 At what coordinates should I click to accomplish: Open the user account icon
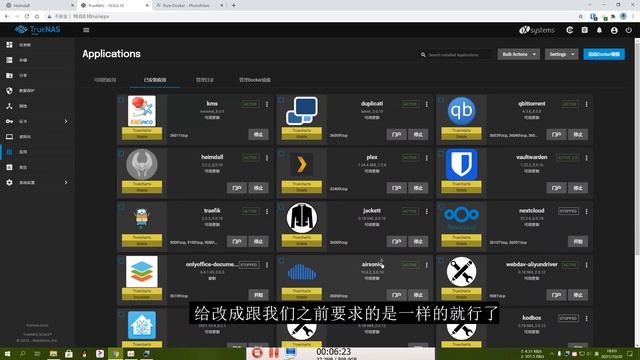click(x=614, y=30)
